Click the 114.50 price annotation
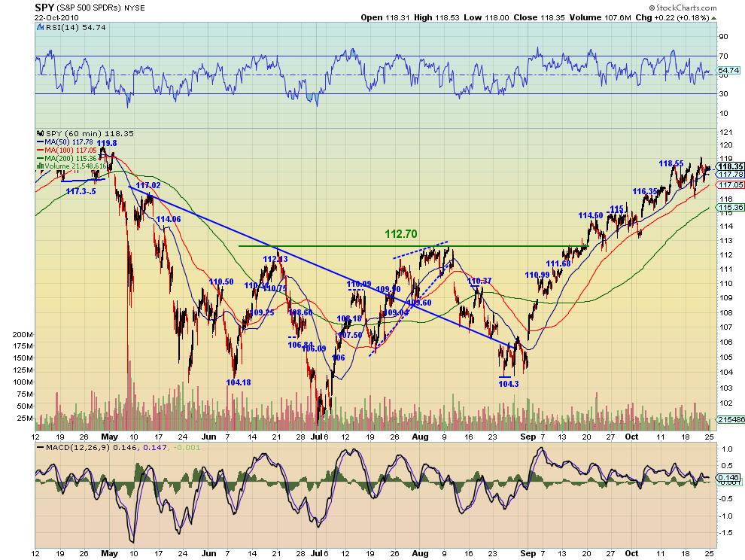 591,215
